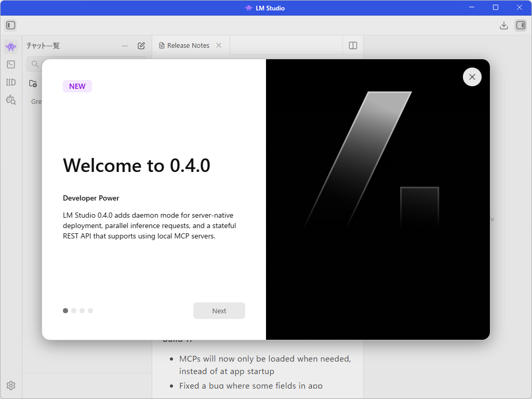Screen dimensions: 532x399
Task: Open a split chat view next to the tabs
Action: (353, 46)
